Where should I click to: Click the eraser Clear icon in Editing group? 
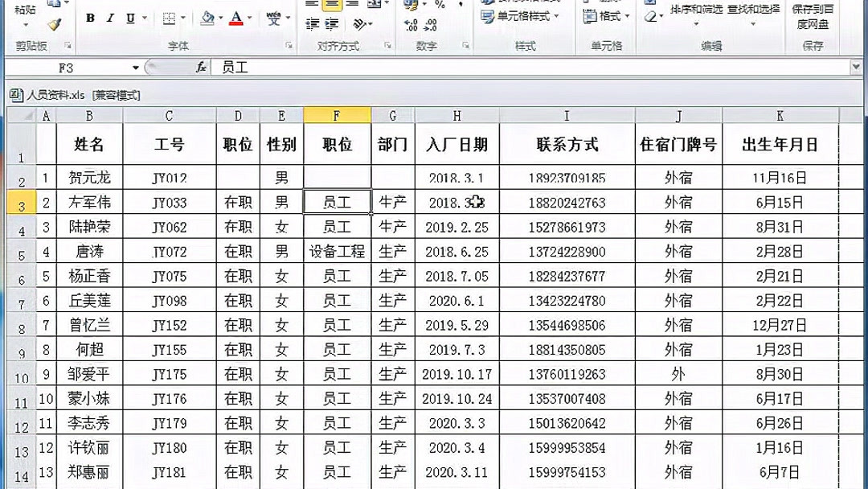650,16
